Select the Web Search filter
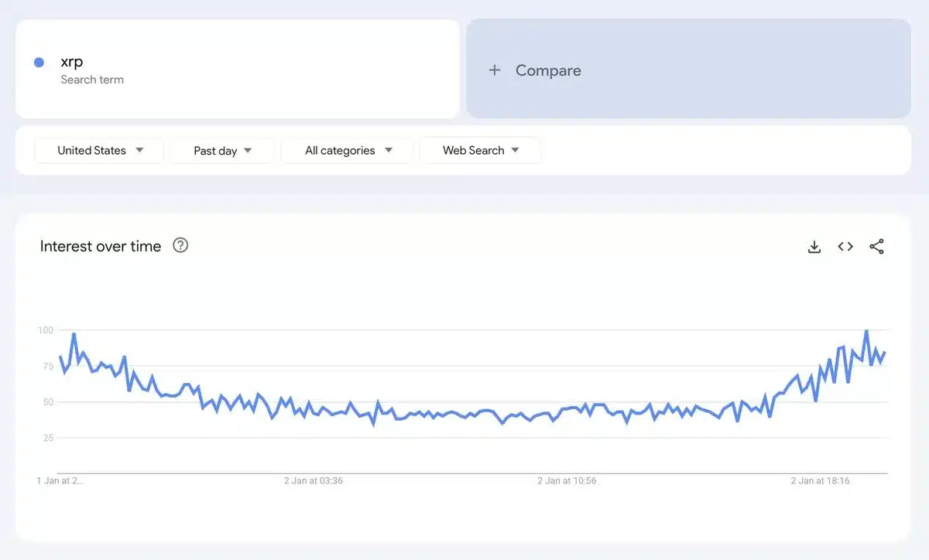The image size is (929, 560). click(x=480, y=151)
